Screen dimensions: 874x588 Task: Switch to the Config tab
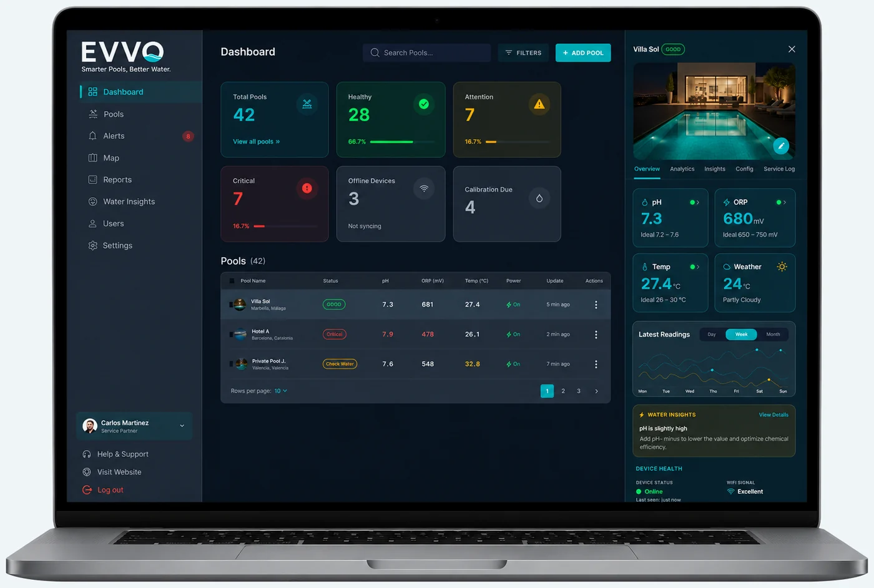[x=744, y=169]
